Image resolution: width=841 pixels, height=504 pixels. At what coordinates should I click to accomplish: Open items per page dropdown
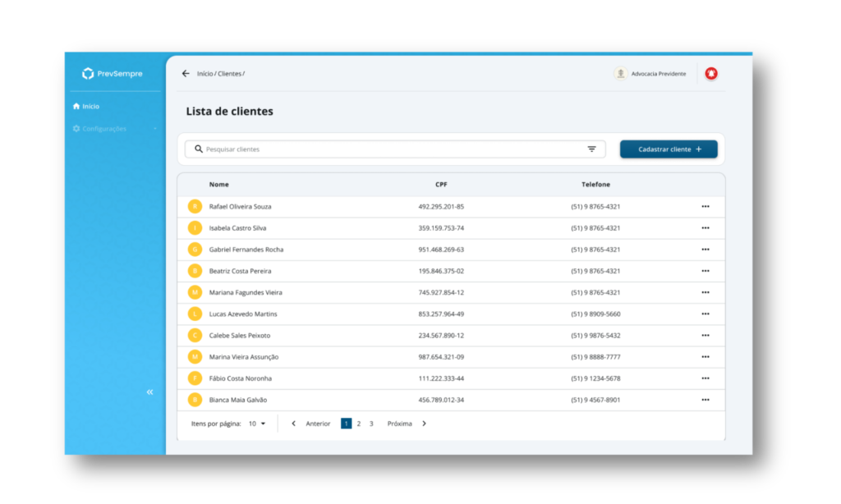[x=258, y=424]
